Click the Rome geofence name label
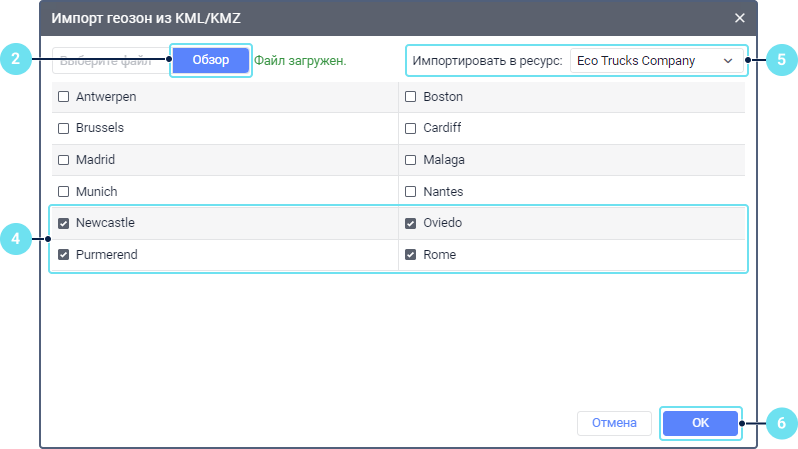Image resolution: width=798 pixels, height=449 pixels. point(439,255)
